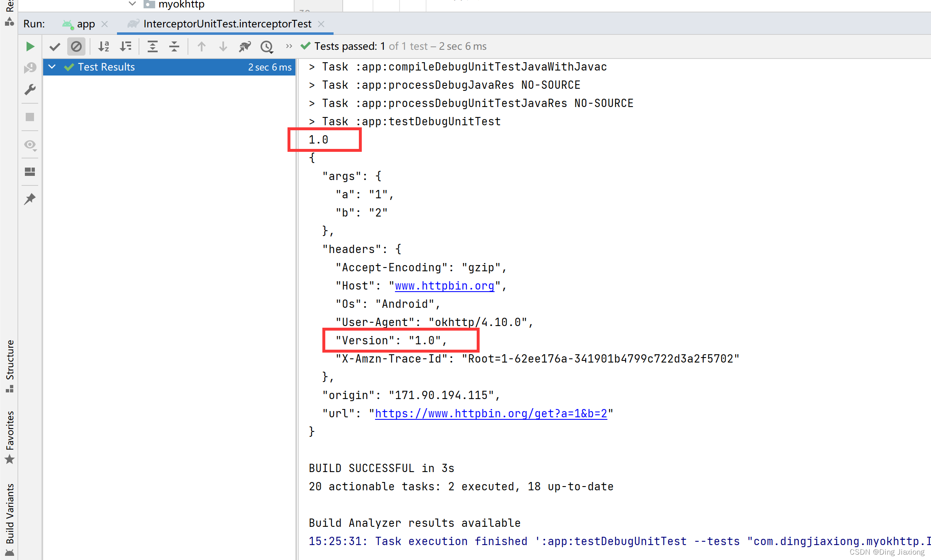Click the Task execution finished log line
This screenshot has height=560, width=931.
620,541
